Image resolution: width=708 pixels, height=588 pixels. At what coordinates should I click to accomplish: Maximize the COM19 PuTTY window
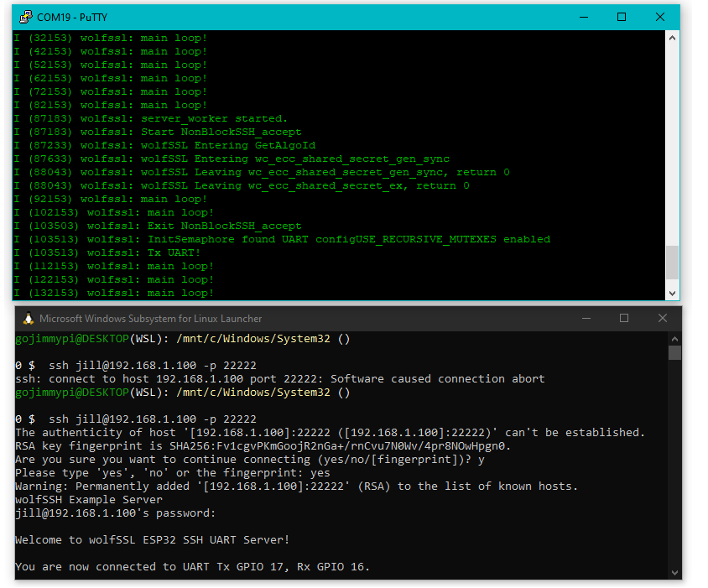click(621, 16)
